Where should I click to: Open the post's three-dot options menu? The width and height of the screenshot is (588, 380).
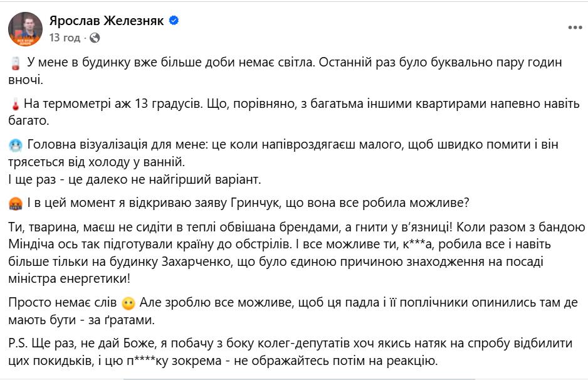click(575, 28)
